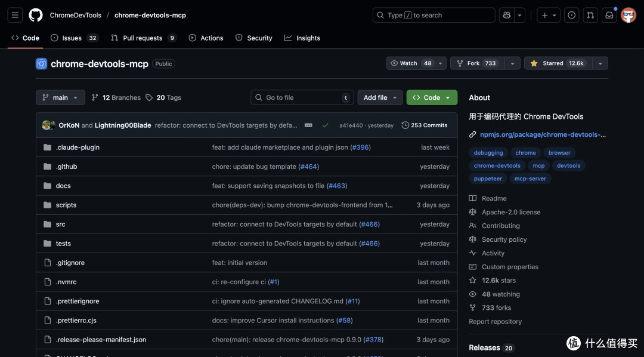Open the .prettierignore file
The height and width of the screenshot is (357, 644).
pos(78,301)
